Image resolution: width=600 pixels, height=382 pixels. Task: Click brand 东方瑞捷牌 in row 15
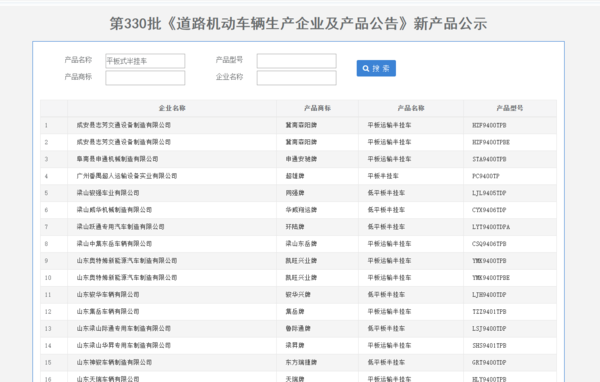(x=301, y=362)
